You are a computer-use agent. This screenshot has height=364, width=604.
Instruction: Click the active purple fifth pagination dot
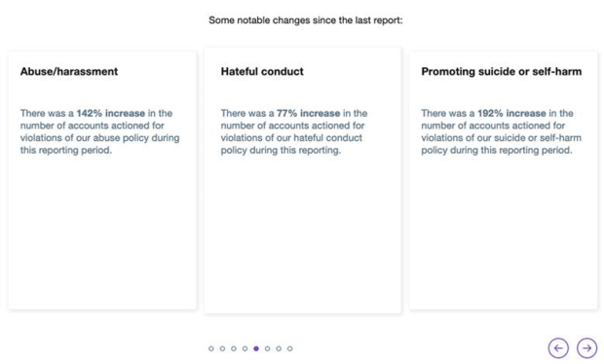[x=256, y=348]
